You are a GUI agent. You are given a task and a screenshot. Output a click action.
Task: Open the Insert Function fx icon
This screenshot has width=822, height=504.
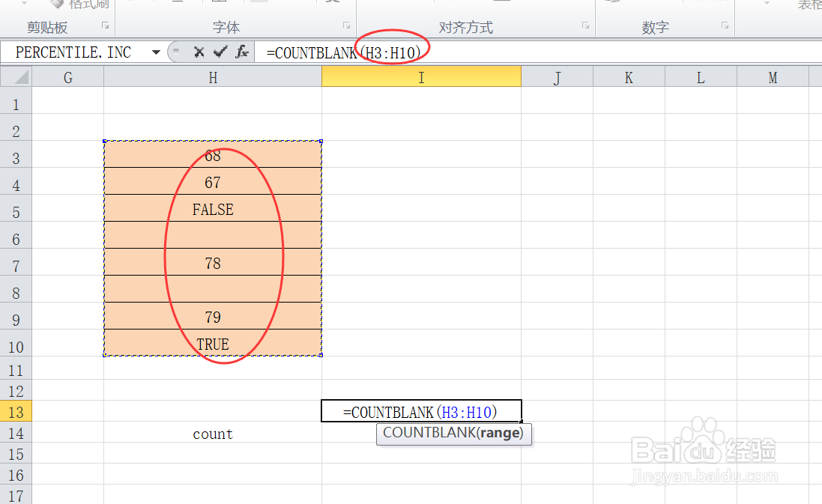[241, 52]
